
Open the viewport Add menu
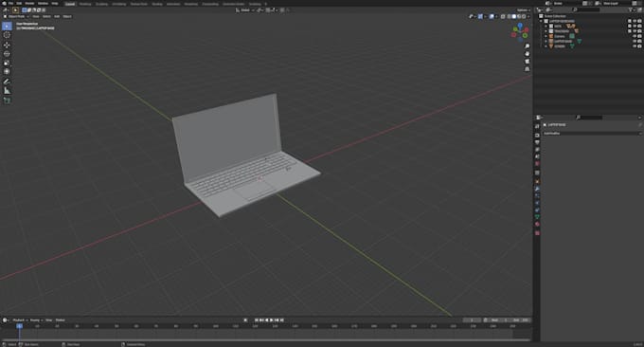tap(57, 16)
